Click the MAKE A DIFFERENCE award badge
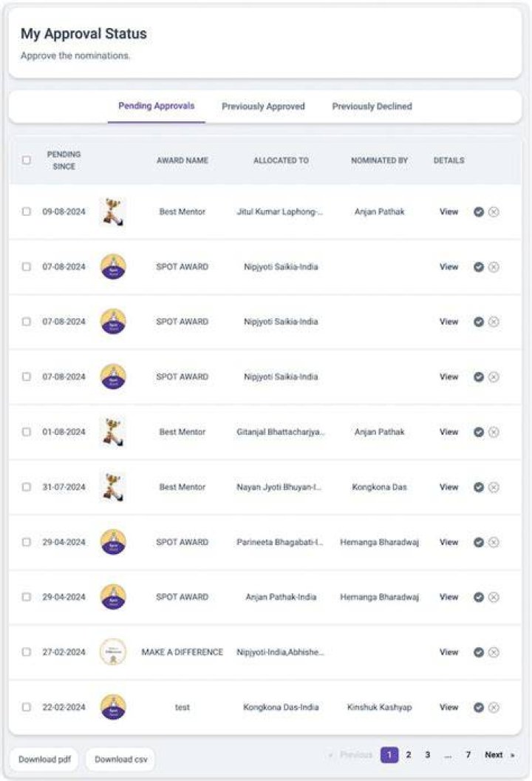Screen dimensions: 532x781 click(113, 652)
